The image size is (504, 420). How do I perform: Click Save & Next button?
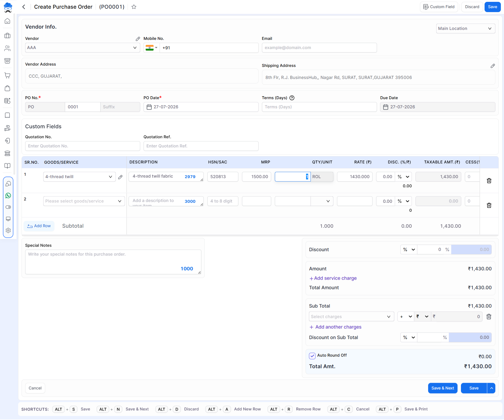[x=443, y=388]
